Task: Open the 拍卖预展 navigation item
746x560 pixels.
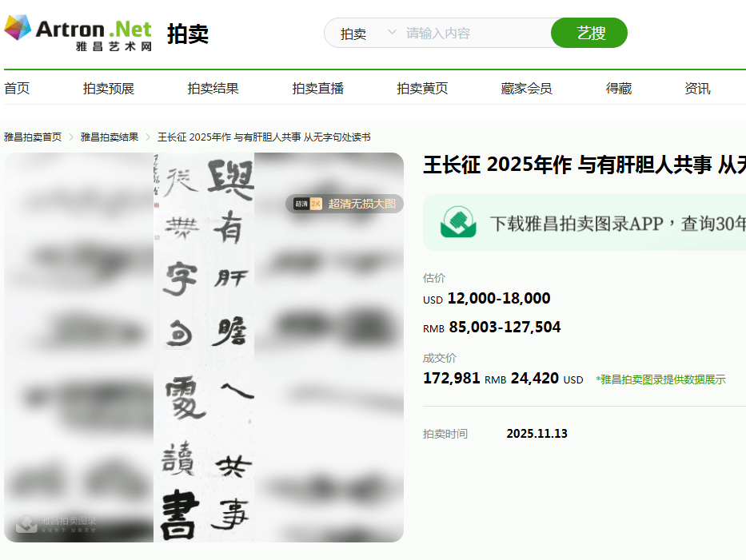Action: tap(109, 89)
